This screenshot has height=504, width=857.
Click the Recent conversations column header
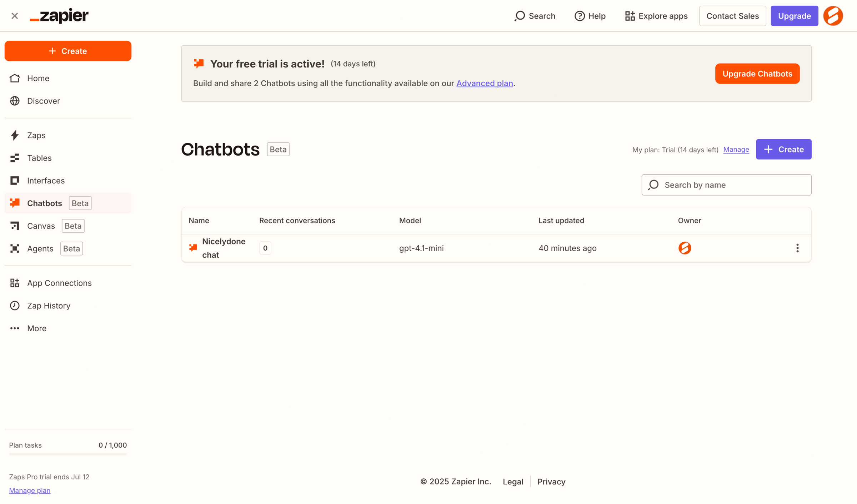click(x=297, y=221)
